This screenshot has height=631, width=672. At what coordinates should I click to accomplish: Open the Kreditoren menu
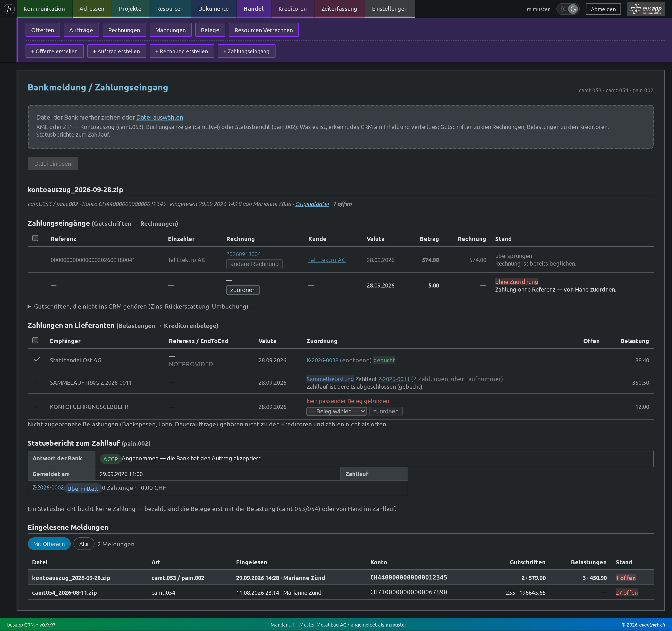[293, 9]
